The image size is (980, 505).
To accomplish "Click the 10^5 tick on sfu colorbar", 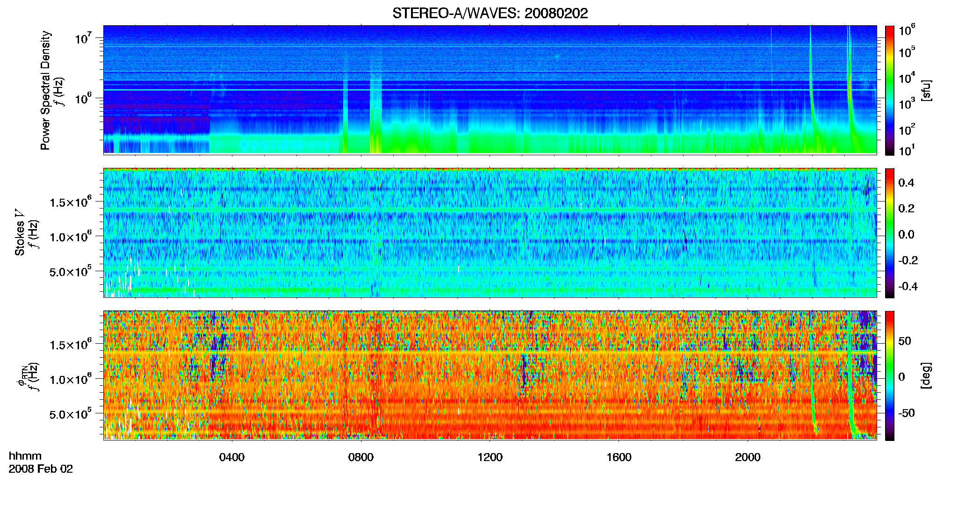I will coord(907,51).
